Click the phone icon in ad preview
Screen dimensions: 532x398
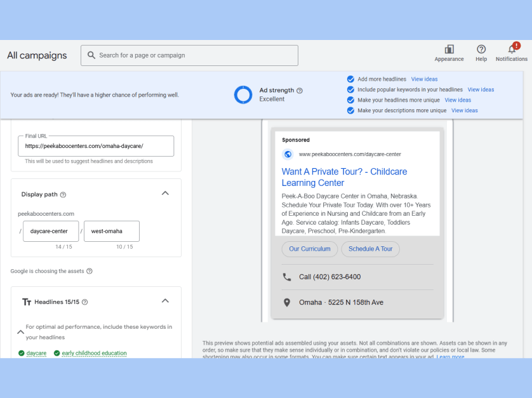tap(287, 277)
